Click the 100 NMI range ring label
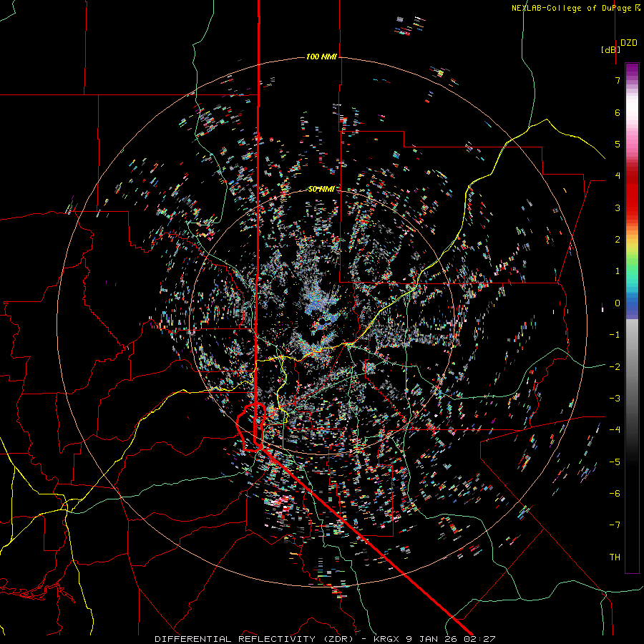Viewport: 644px width, 644px height. (321, 57)
